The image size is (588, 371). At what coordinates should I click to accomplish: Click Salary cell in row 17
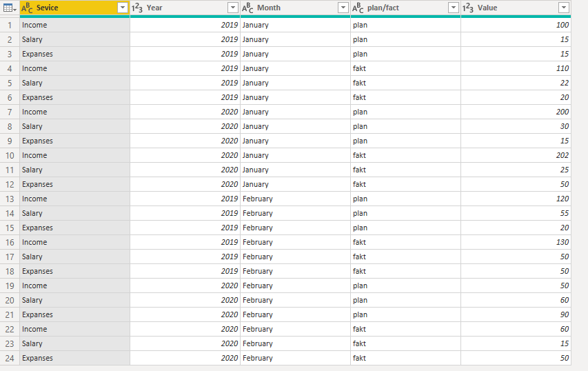click(74, 257)
